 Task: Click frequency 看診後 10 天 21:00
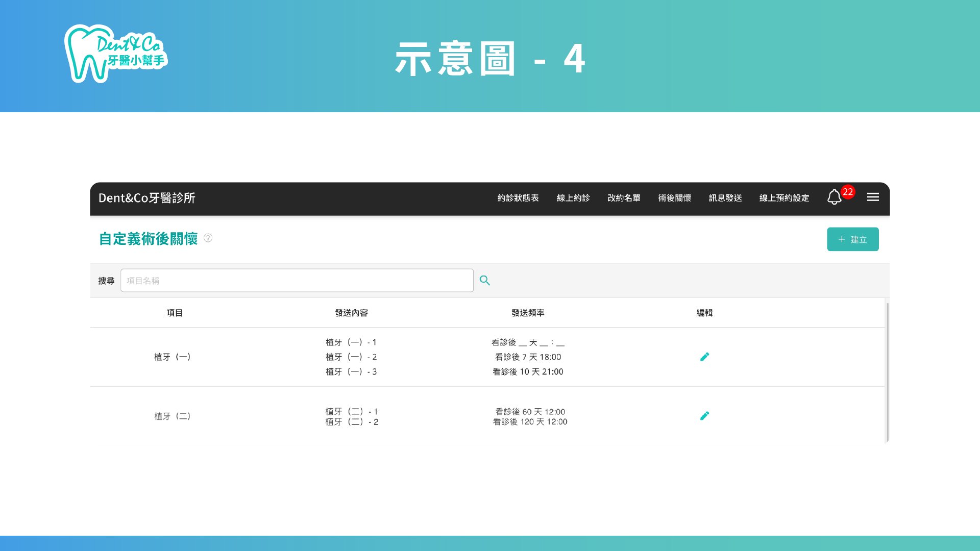pos(528,372)
